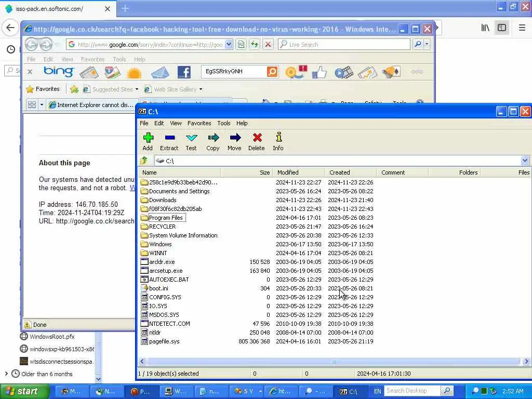Click the Folders column header
Screen dimensions: 532x399
tap(454, 172)
